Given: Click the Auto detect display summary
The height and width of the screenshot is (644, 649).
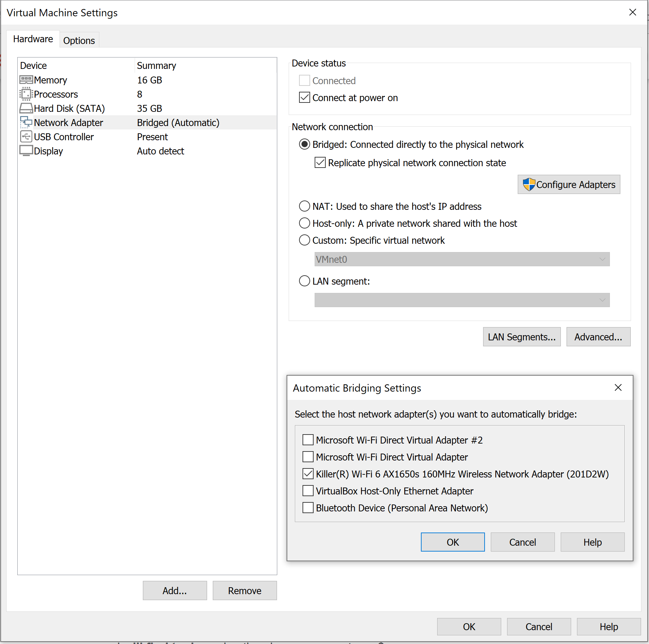Looking at the screenshot, I should (x=161, y=151).
